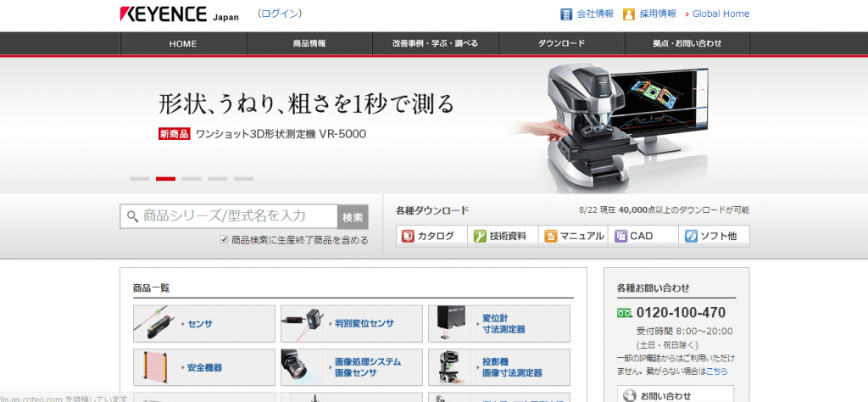868x402 pixels.
Task: Open the ログイン link
Action: point(280,14)
